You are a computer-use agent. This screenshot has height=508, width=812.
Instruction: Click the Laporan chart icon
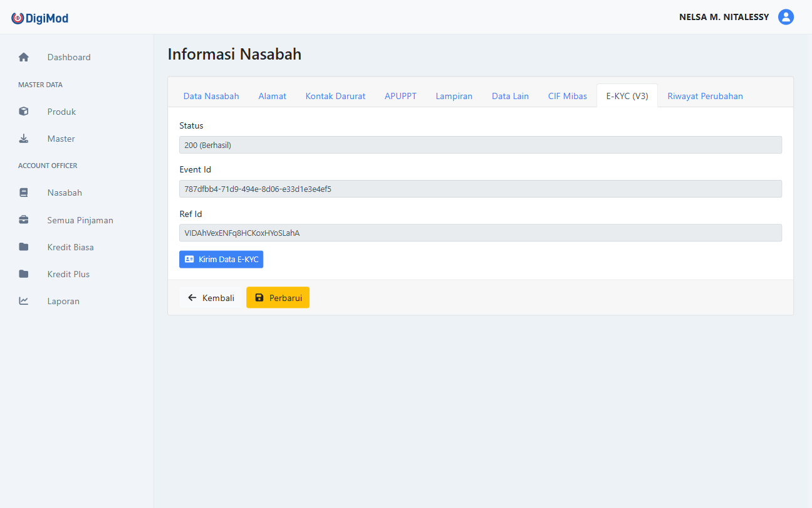click(24, 301)
